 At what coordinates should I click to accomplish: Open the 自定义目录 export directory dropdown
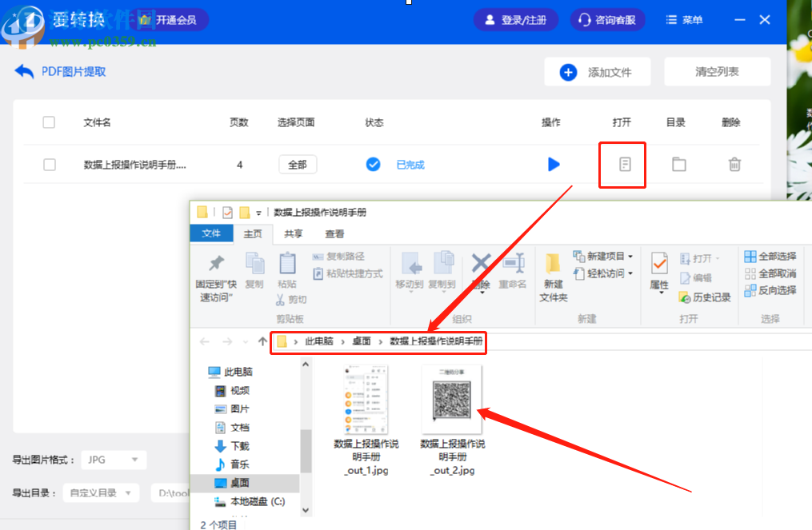(x=101, y=492)
